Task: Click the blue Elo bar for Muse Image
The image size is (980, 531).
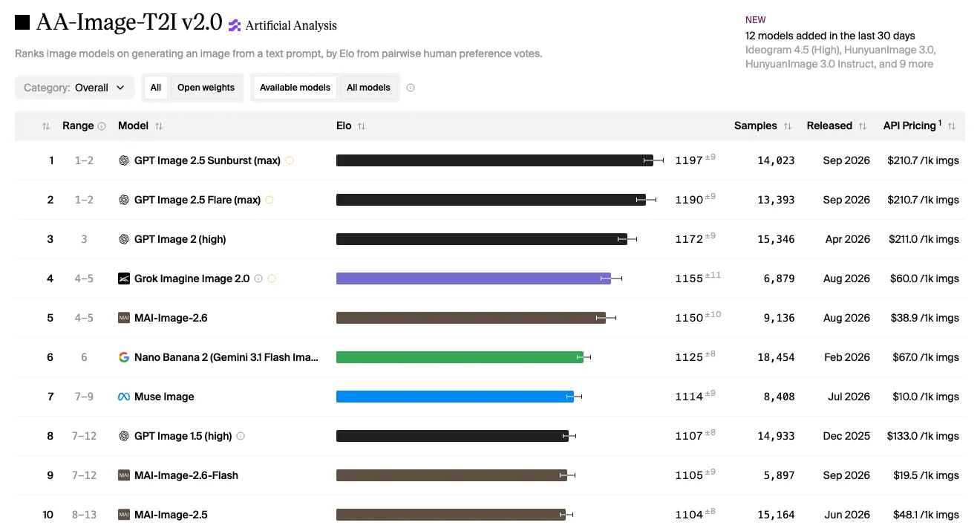Action: (455, 397)
